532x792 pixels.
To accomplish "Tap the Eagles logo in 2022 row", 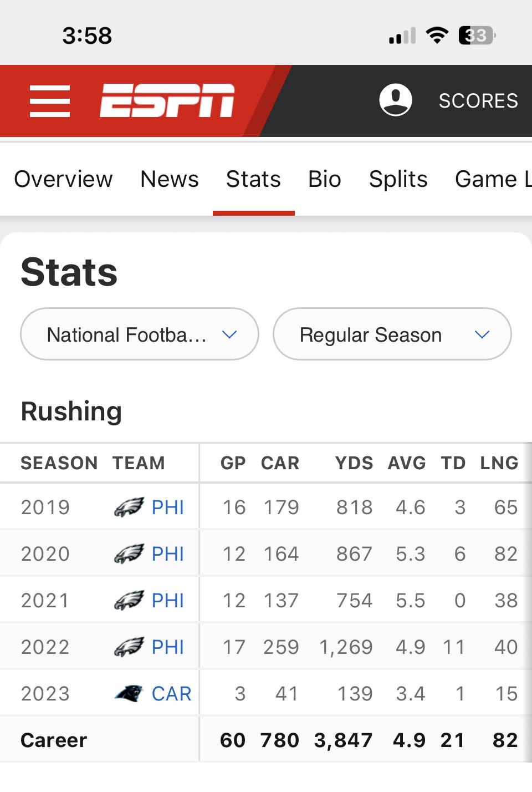I will [x=129, y=647].
